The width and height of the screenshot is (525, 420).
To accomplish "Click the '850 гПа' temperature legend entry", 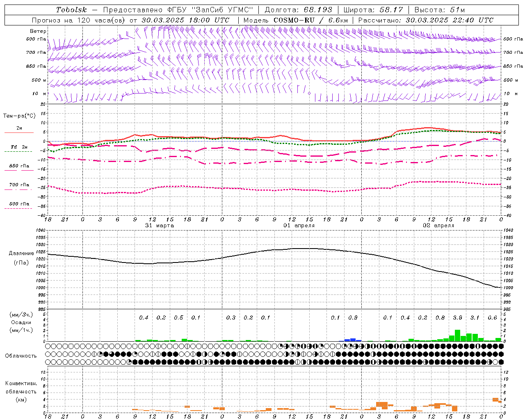I will pyautogui.click(x=19, y=166).
